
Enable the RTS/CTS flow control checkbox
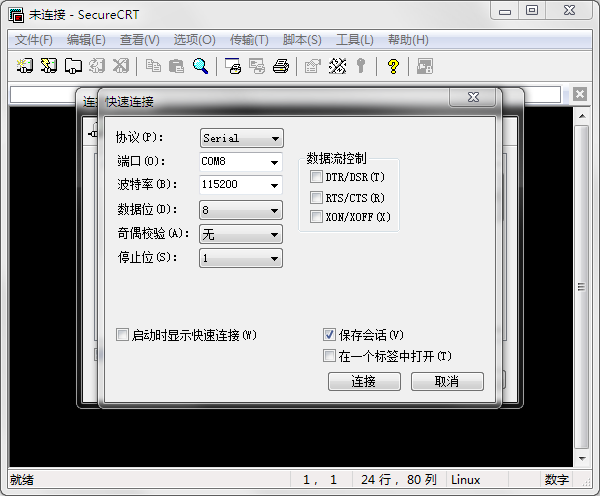(316, 197)
